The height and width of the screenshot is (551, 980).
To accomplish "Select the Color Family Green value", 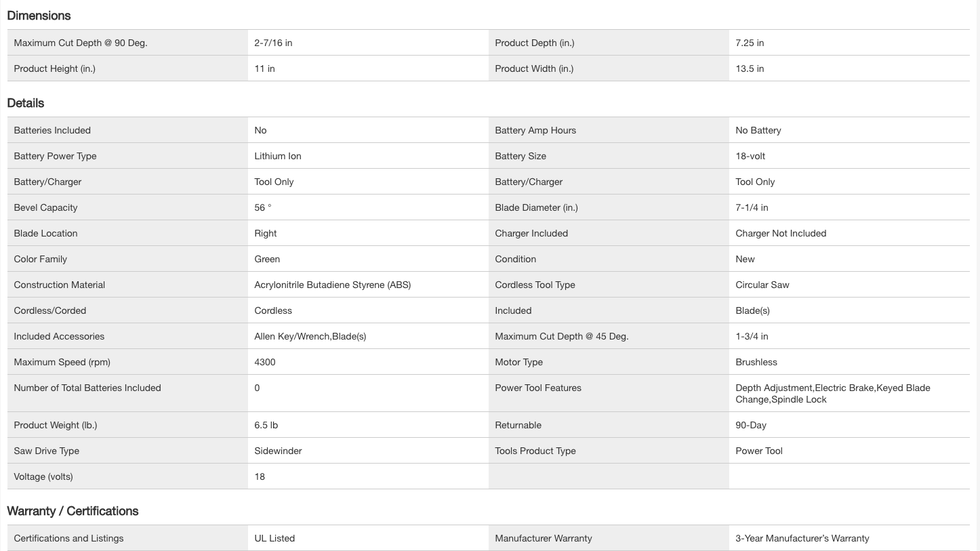I will click(x=267, y=259).
